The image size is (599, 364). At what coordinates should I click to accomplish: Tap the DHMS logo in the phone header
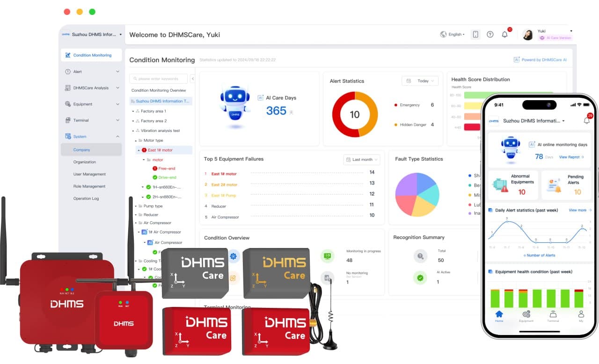pyautogui.click(x=494, y=121)
